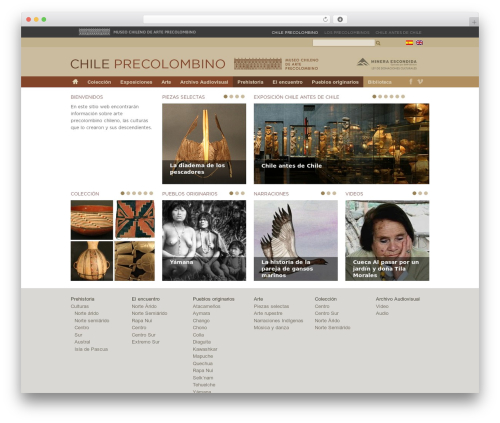
Task: Click the browser download indicator icon
Action: (340, 19)
